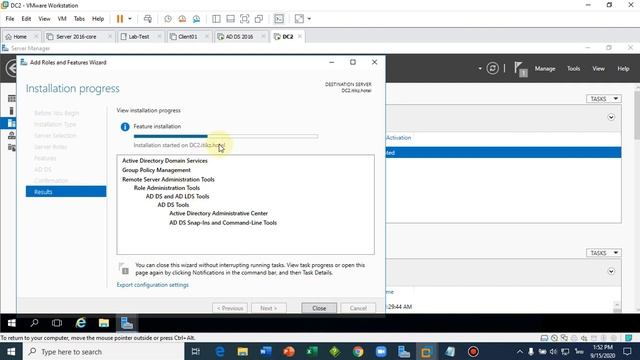
Task: Close the DC2 tab
Action: click(300, 36)
